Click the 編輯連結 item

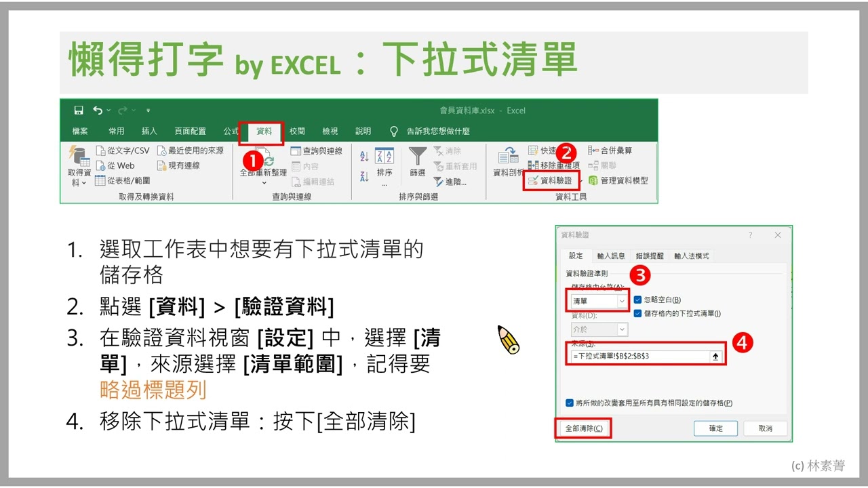(313, 182)
